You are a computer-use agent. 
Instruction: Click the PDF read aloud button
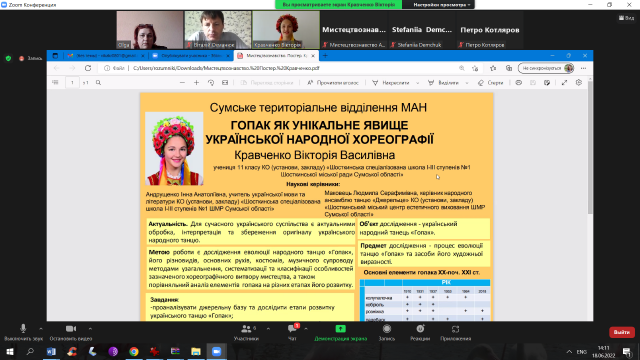333,82
